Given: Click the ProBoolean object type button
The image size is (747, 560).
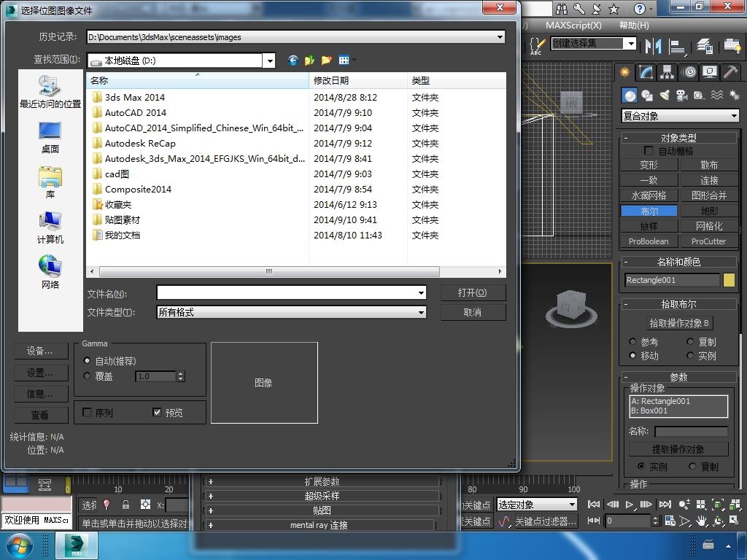Looking at the screenshot, I should pos(649,241).
